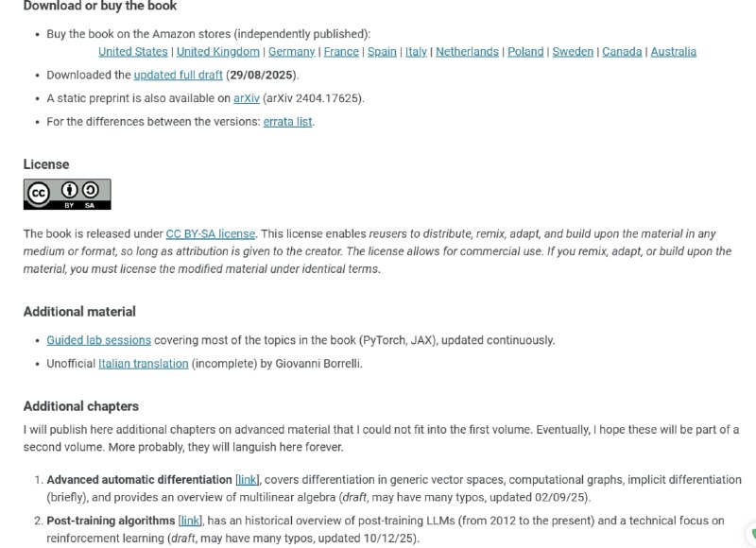Open the Sweden Amazon store link
Viewport: 756px width, 548px height.
(x=573, y=52)
